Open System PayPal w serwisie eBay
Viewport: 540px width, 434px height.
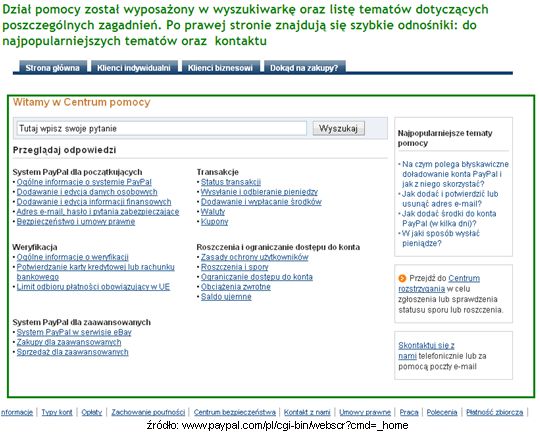74,332
